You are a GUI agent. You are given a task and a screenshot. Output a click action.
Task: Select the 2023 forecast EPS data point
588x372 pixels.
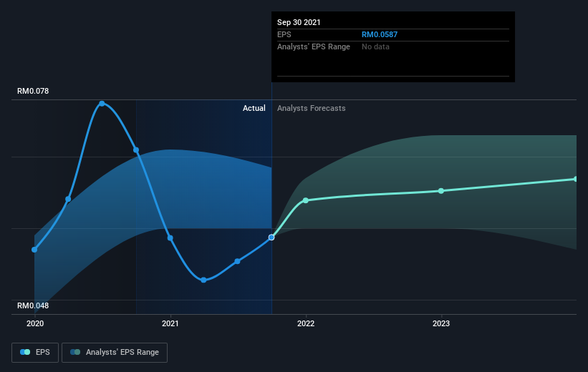tap(441, 191)
